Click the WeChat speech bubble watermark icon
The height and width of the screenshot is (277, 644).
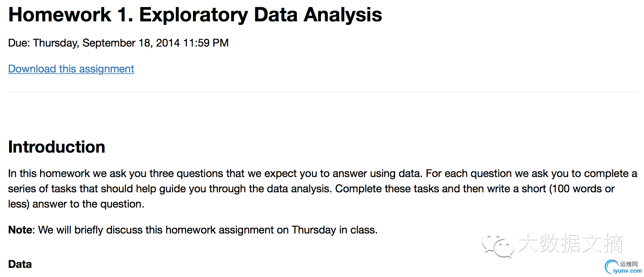[497, 245]
